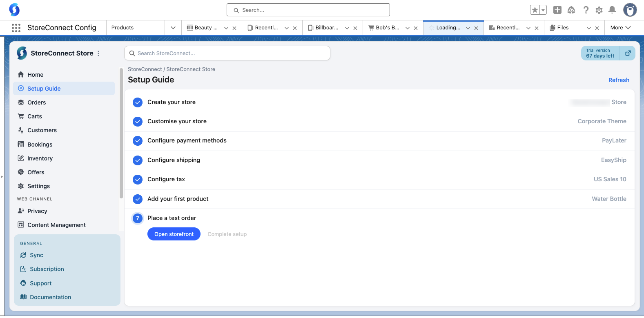Open the Support link

(x=41, y=283)
